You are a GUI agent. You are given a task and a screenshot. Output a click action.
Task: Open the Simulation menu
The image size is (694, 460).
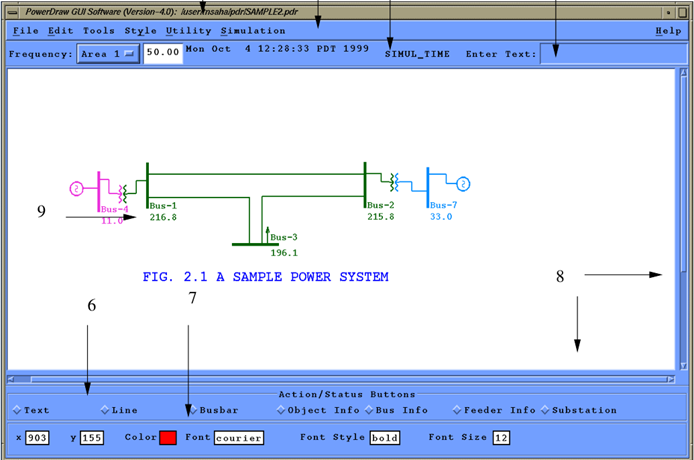(x=253, y=31)
